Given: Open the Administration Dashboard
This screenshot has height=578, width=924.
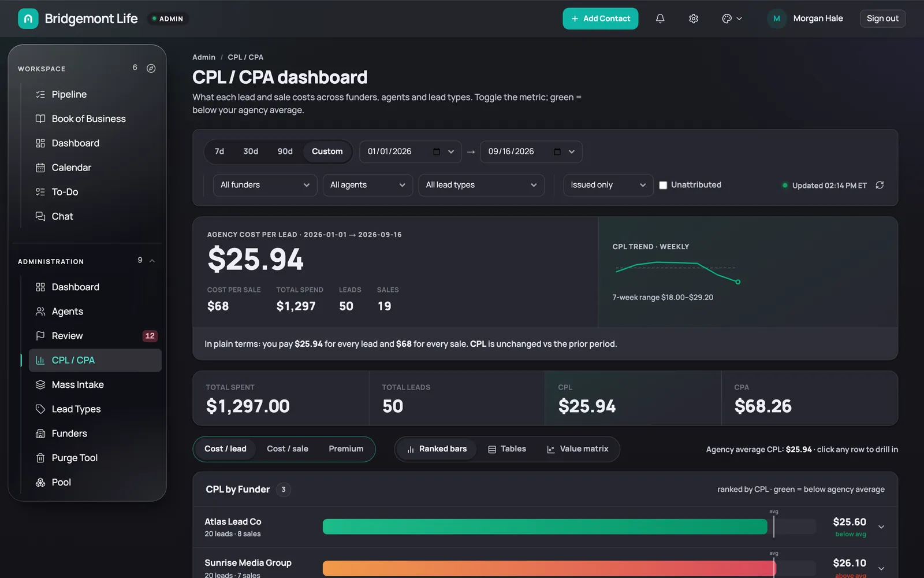Looking at the screenshot, I should (x=95, y=287).
